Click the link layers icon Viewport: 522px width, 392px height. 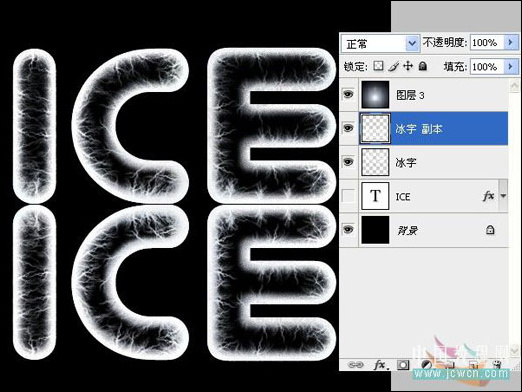(355, 365)
